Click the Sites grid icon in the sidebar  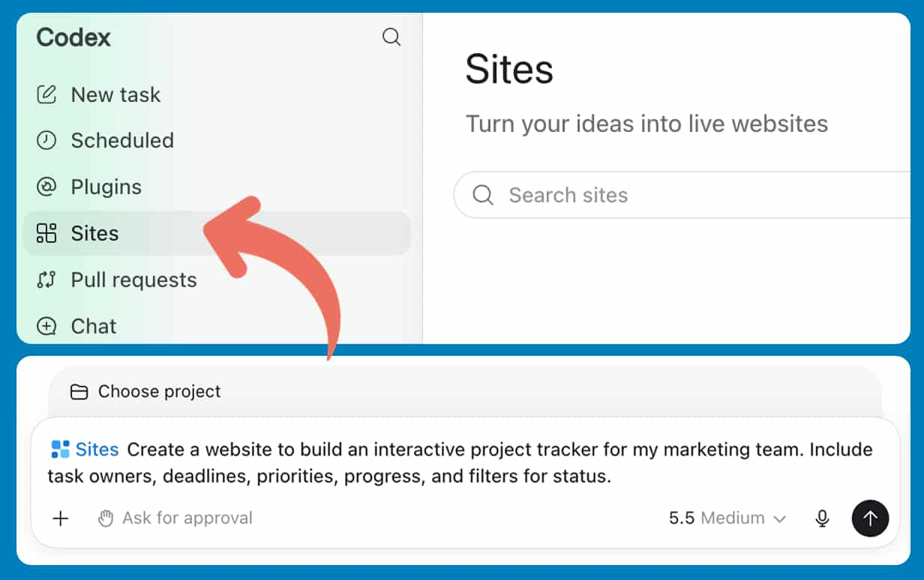[x=46, y=233]
